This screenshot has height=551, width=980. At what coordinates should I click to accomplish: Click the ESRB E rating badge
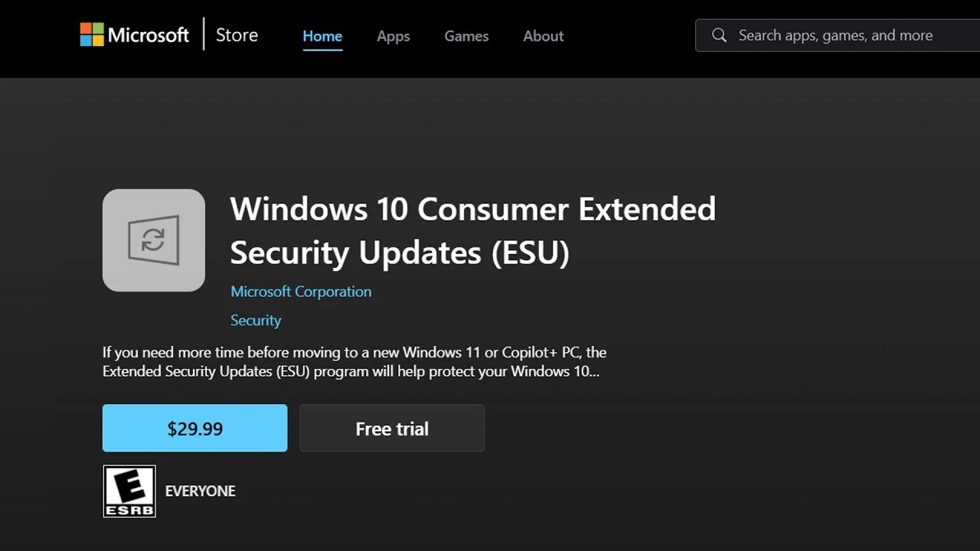point(129,491)
